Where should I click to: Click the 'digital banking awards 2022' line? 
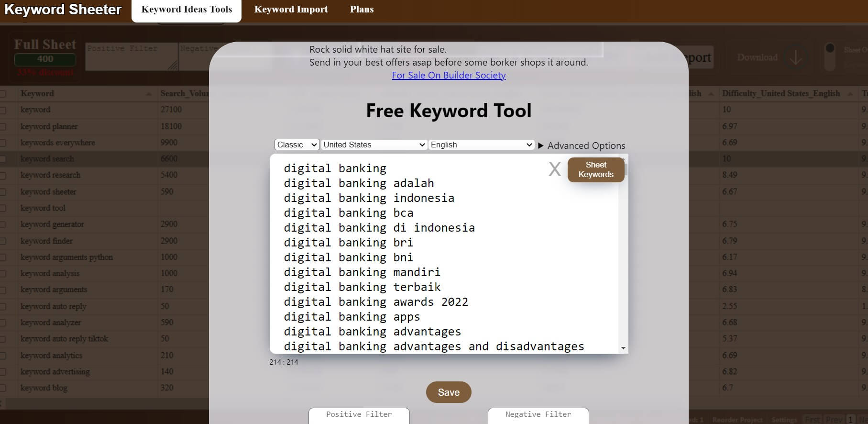click(376, 302)
